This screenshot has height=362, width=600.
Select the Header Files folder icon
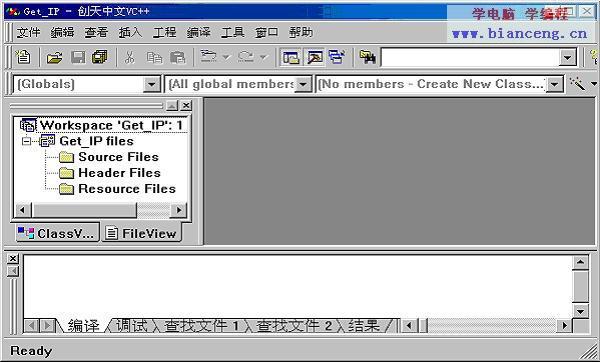[66, 173]
